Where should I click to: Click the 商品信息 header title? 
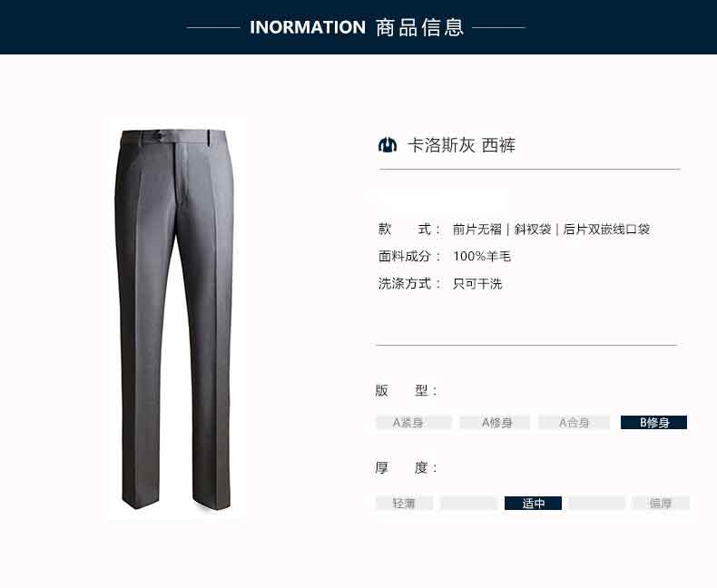click(x=420, y=27)
